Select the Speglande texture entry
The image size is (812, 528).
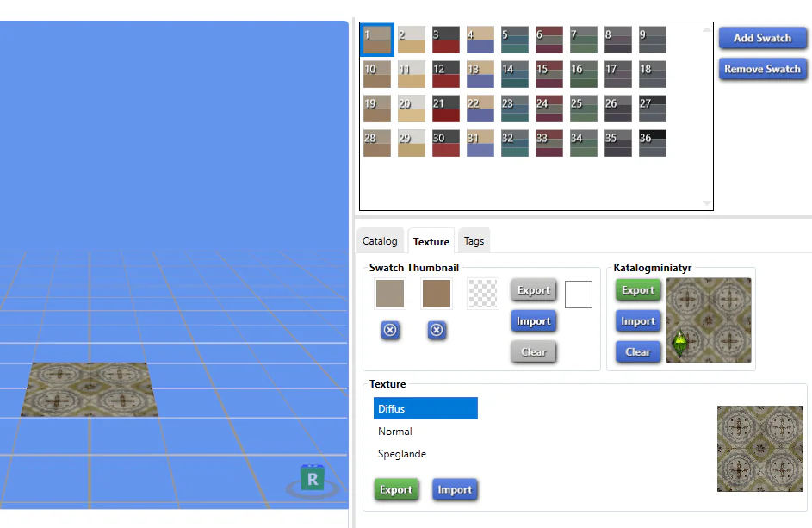425,453
